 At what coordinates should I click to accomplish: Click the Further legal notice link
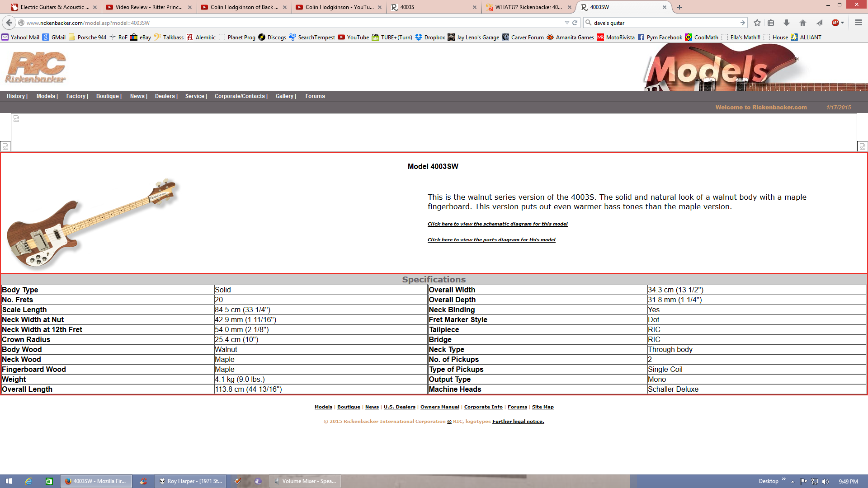[518, 422]
